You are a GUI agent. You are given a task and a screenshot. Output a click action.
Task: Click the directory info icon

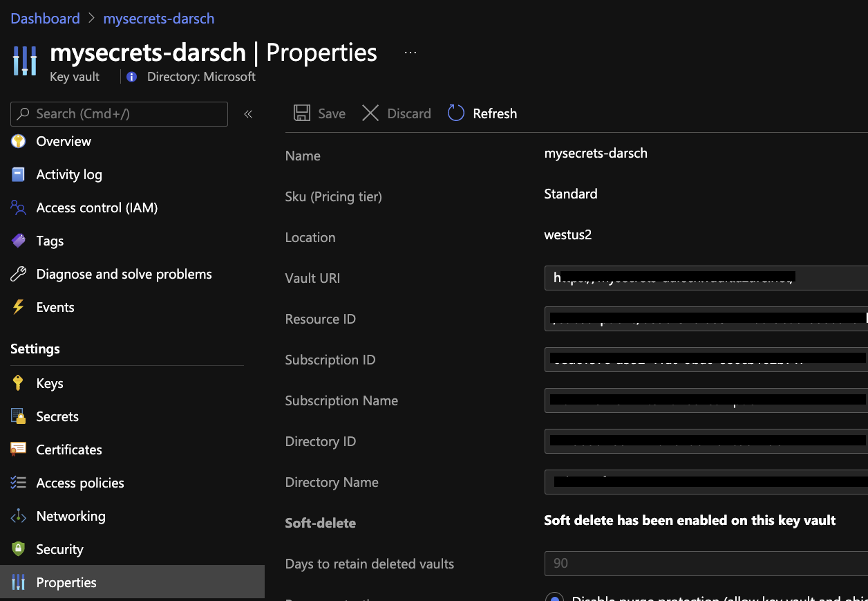point(131,77)
